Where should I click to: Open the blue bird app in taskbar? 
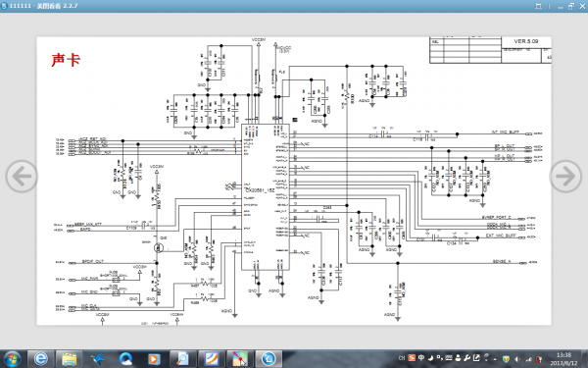pos(97,359)
